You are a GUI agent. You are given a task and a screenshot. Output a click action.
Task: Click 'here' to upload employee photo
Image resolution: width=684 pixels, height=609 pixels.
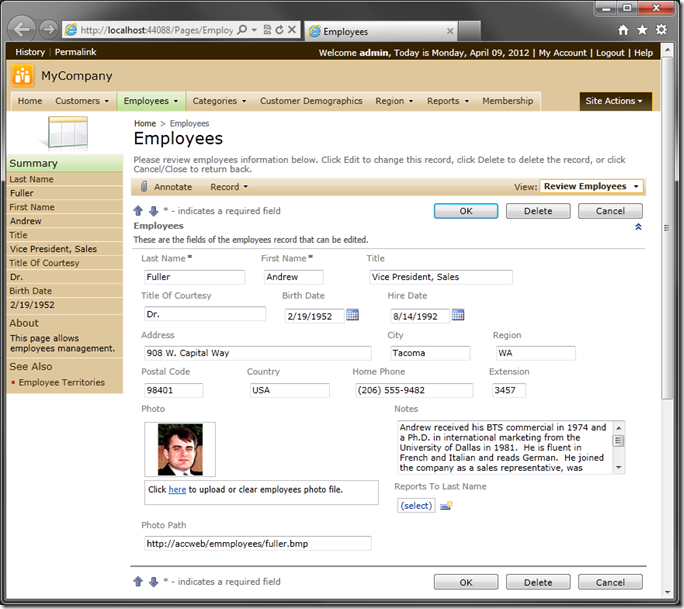tap(177, 489)
